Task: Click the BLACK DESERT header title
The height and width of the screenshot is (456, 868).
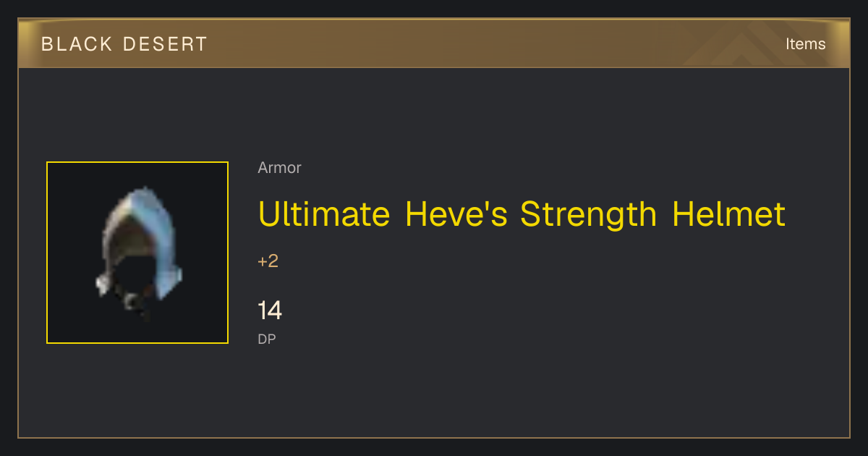Action: (x=124, y=44)
